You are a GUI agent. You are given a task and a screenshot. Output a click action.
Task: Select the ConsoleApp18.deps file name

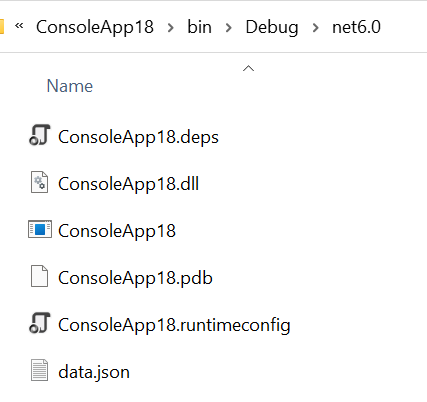pyautogui.click(x=138, y=137)
